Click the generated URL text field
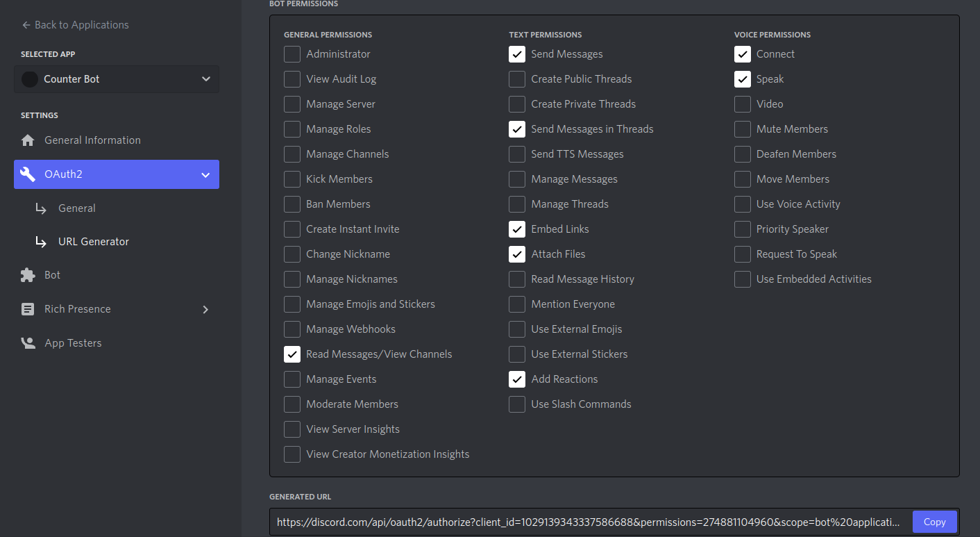980x537 pixels. pyautogui.click(x=590, y=522)
